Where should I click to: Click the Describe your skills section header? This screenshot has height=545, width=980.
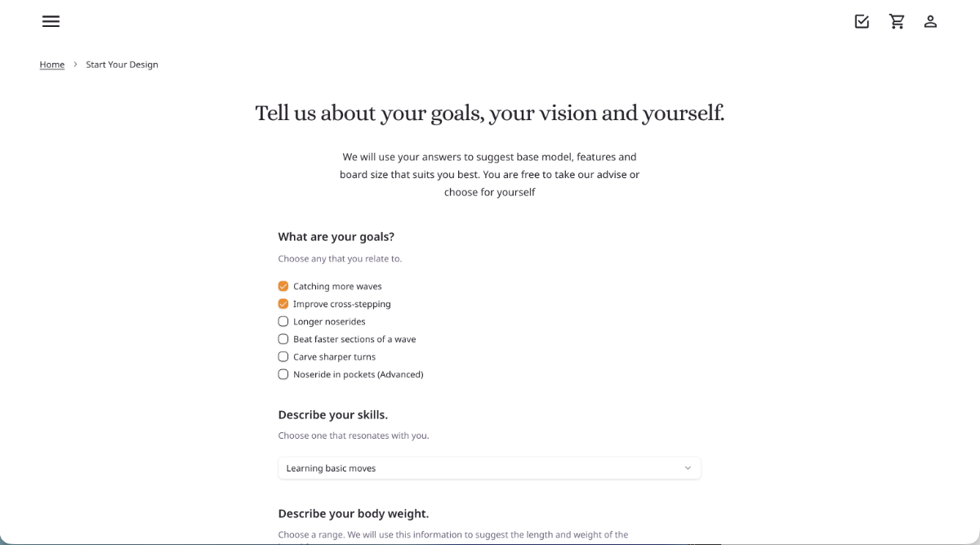tap(333, 414)
